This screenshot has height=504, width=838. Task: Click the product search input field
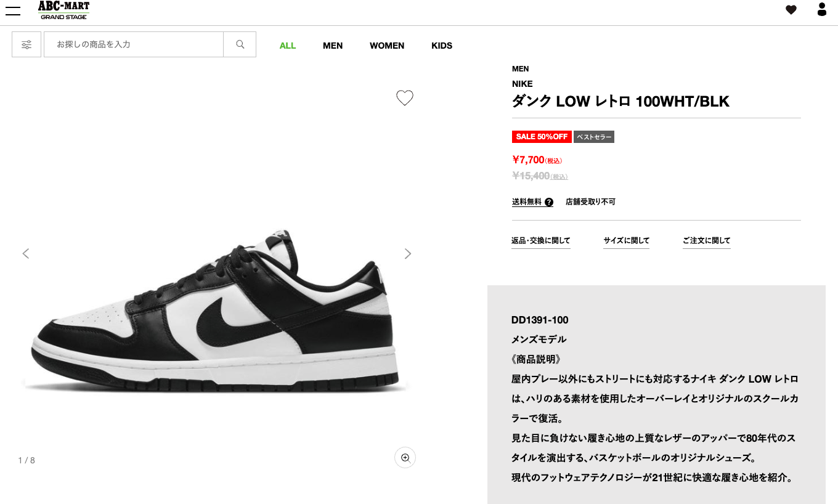click(133, 44)
